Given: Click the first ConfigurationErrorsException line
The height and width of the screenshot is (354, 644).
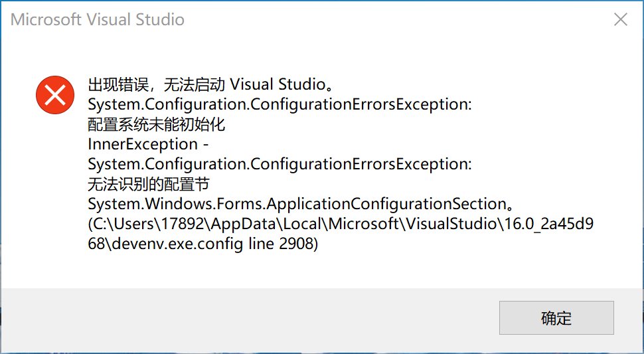Looking at the screenshot, I should (x=280, y=104).
